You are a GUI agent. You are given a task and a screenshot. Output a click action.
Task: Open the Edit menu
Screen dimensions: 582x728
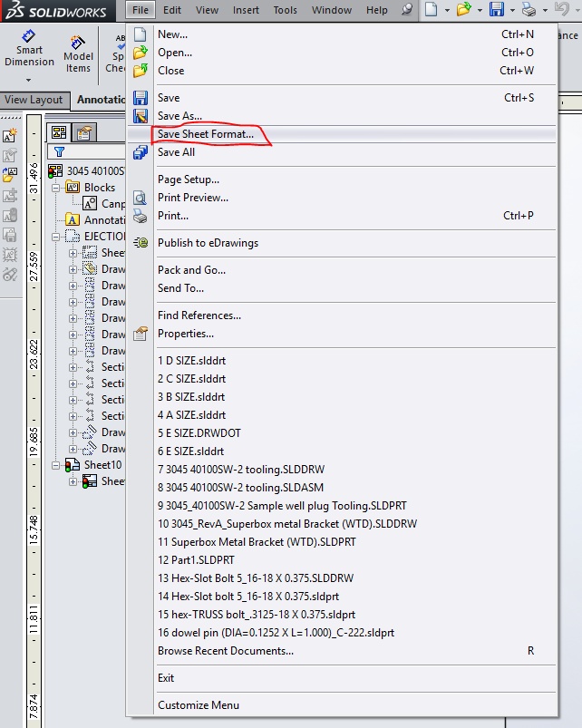click(171, 10)
